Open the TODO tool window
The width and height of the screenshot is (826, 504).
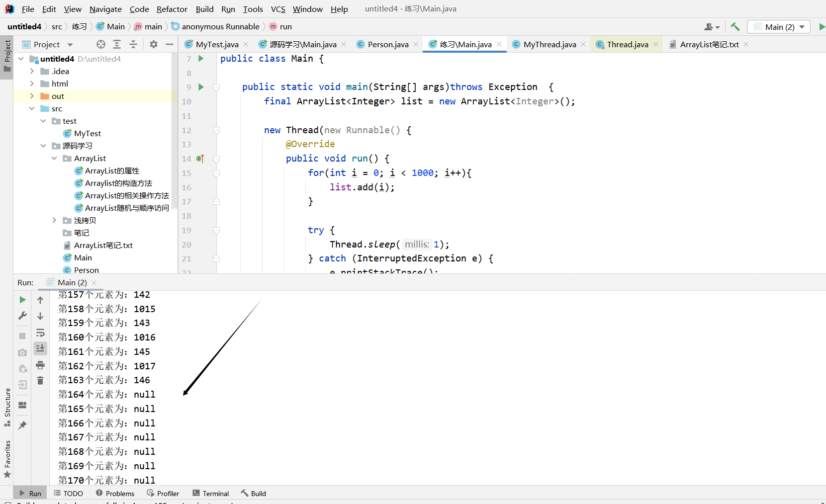[x=69, y=493]
